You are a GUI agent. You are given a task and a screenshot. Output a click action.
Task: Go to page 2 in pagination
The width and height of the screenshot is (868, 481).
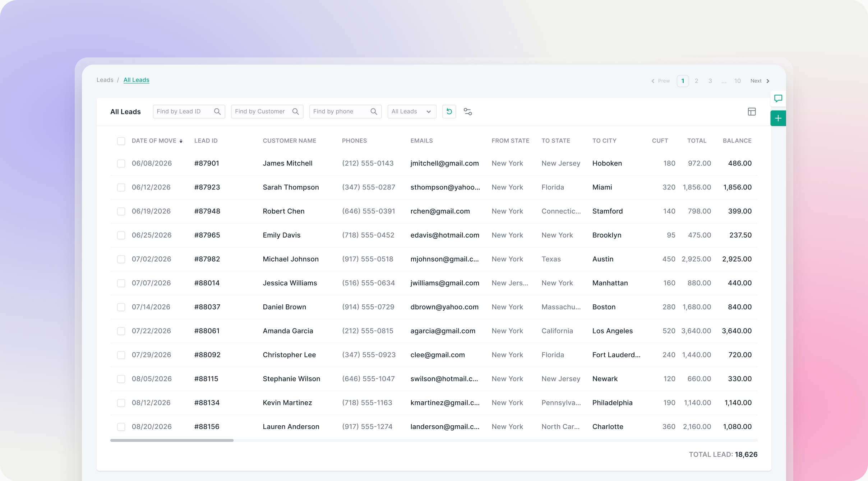click(696, 81)
